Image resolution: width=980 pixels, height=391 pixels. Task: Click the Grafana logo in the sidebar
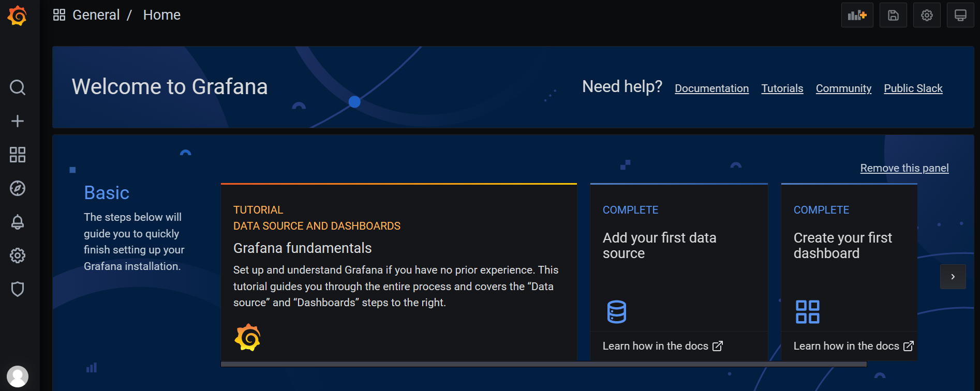[17, 16]
